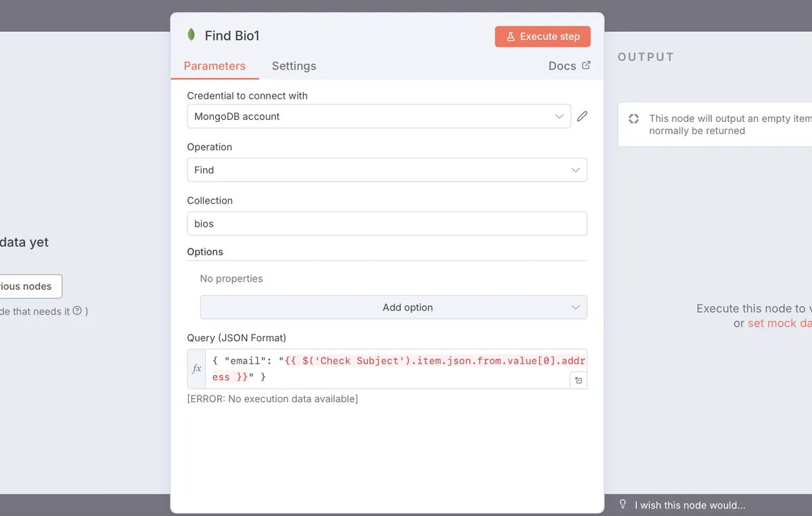Edit the MongoDB credential via the pencil icon
Viewport: 812px width, 516px height.
582,116
